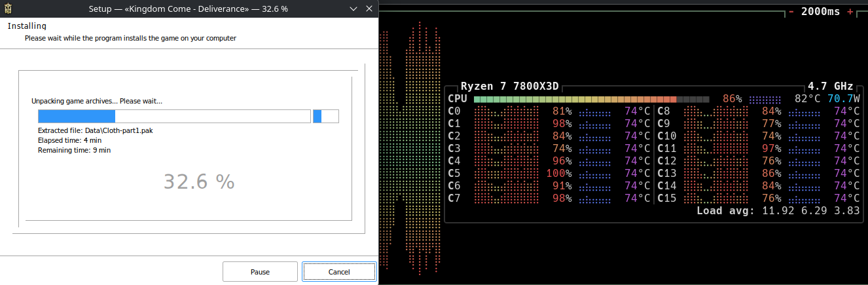
Task: Click the Pause button in the installer
Action: coord(260,272)
